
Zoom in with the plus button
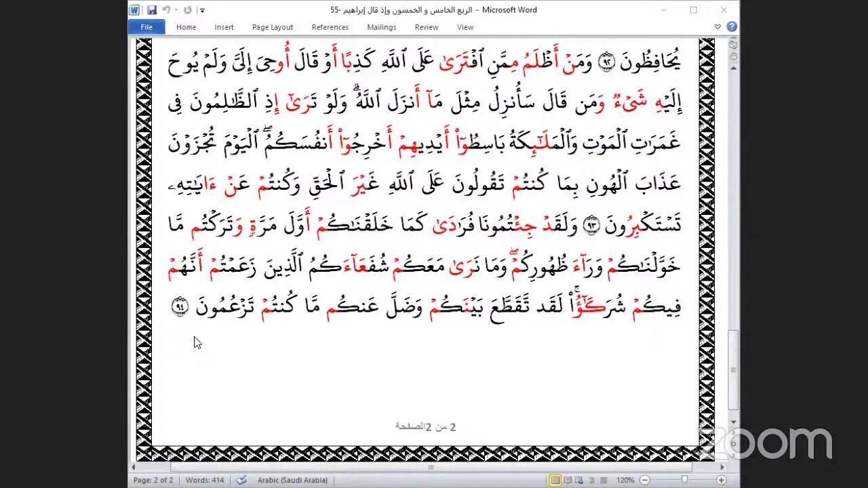[x=722, y=480]
